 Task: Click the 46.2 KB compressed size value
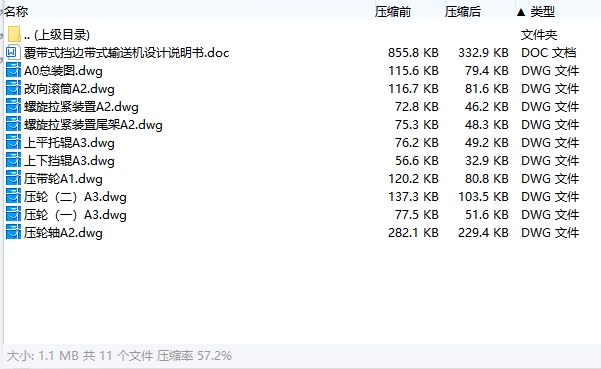tap(486, 107)
